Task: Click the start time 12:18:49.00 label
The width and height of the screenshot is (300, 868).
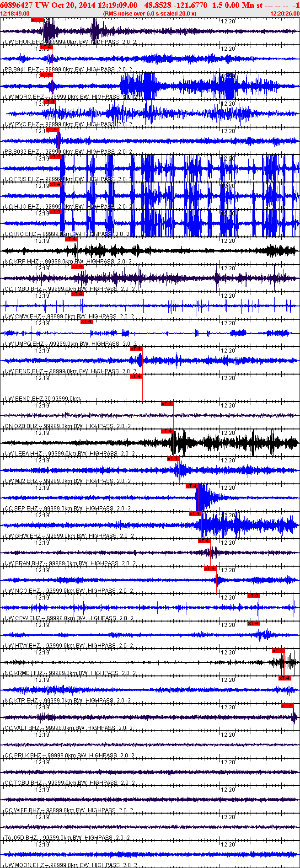Action: click(15, 13)
